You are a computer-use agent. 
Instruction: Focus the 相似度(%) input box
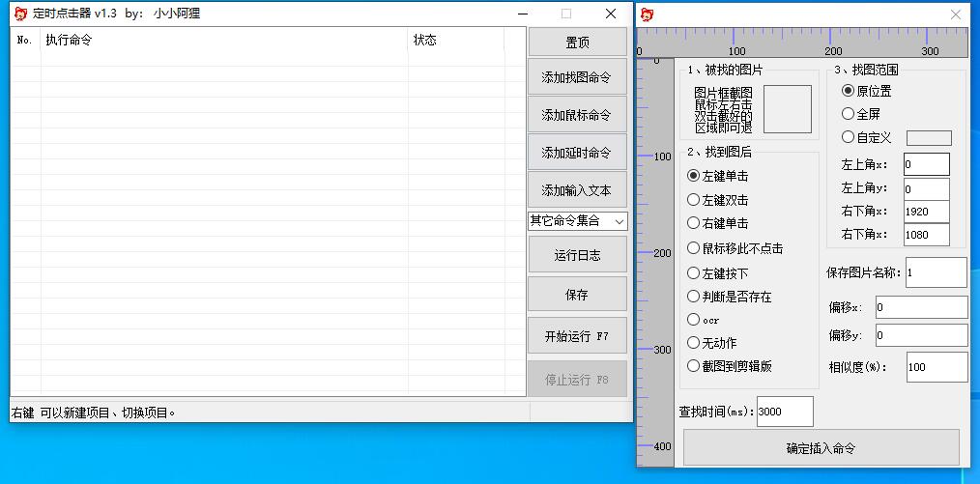pyautogui.click(x=936, y=367)
